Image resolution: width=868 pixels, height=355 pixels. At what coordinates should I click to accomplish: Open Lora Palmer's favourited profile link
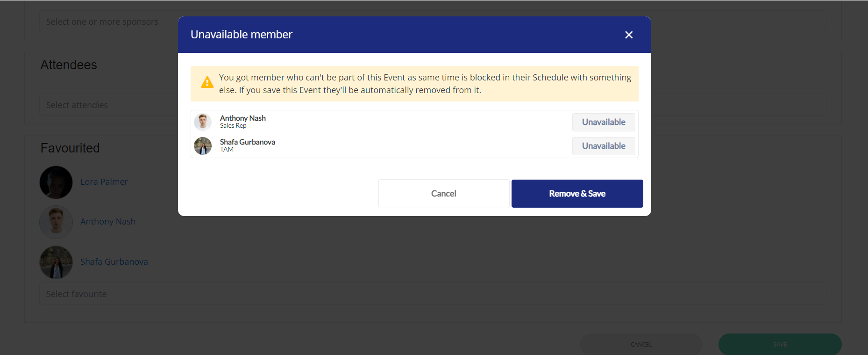pos(104,182)
